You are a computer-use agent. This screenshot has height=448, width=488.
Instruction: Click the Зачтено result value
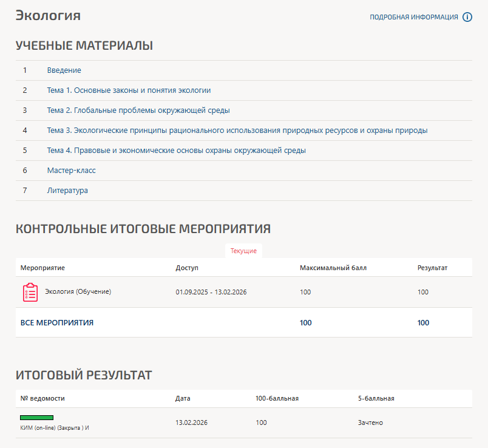click(370, 423)
